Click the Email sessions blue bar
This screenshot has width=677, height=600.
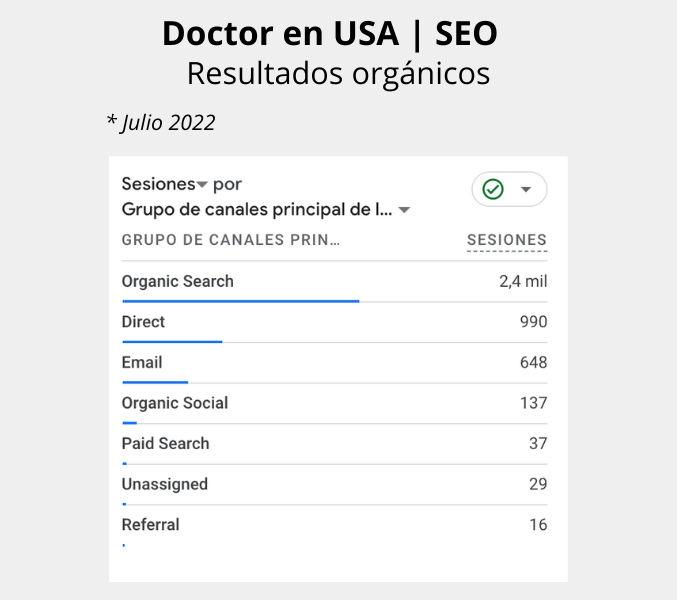[155, 382]
